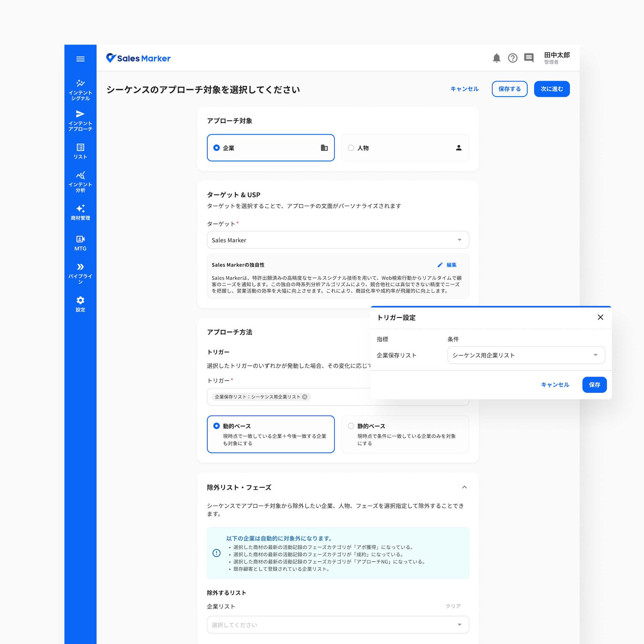Open the ターゲット dropdown showing Sales Marker

click(338, 240)
